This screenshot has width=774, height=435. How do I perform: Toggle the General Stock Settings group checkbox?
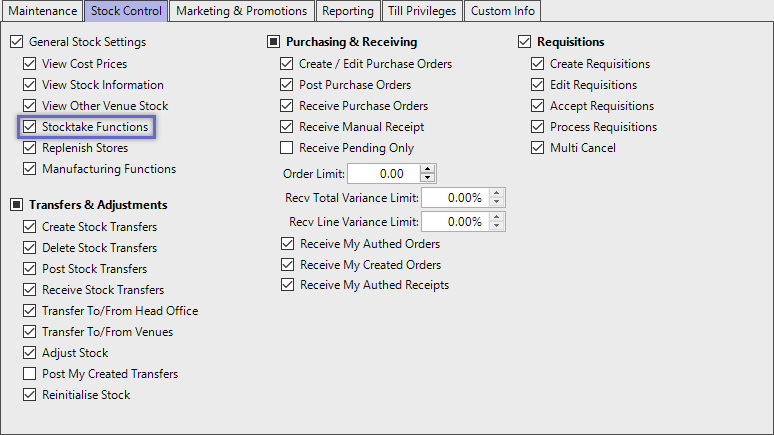[16, 42]
